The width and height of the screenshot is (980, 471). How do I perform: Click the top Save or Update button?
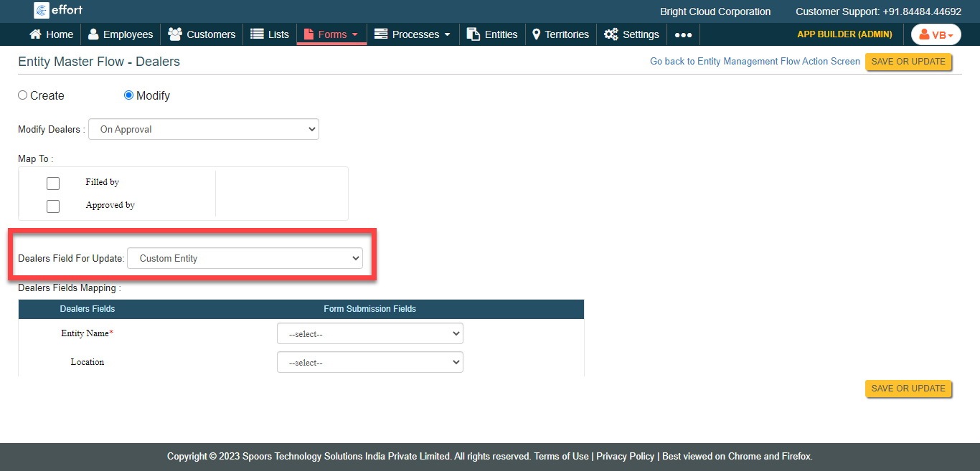(908, 62)
